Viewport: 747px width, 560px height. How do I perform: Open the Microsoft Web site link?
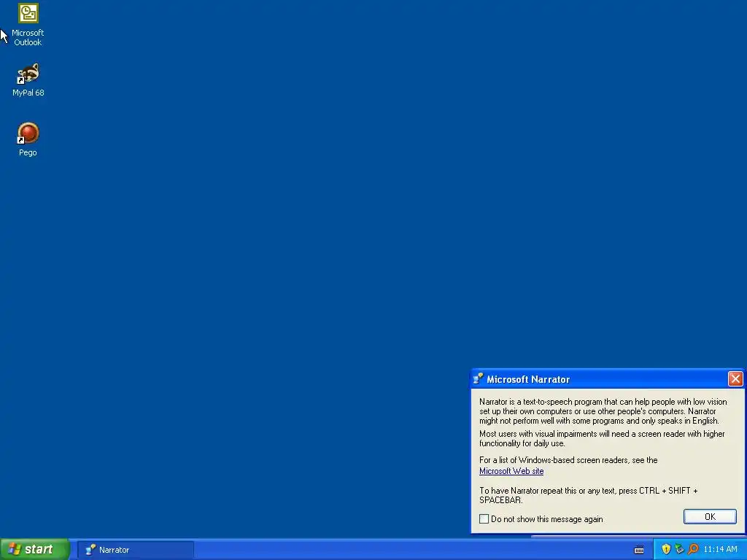pos(511,471)
